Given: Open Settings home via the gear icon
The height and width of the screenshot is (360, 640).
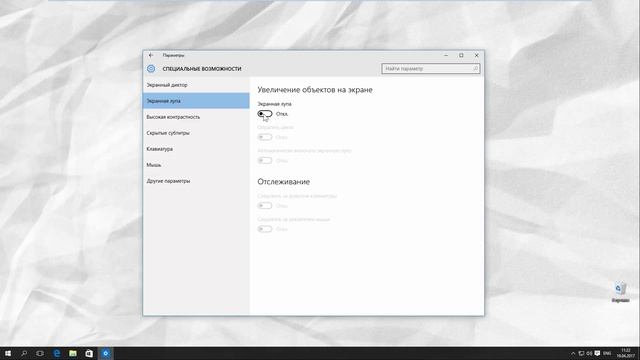Looking at the screenshot, I should 151,69.
